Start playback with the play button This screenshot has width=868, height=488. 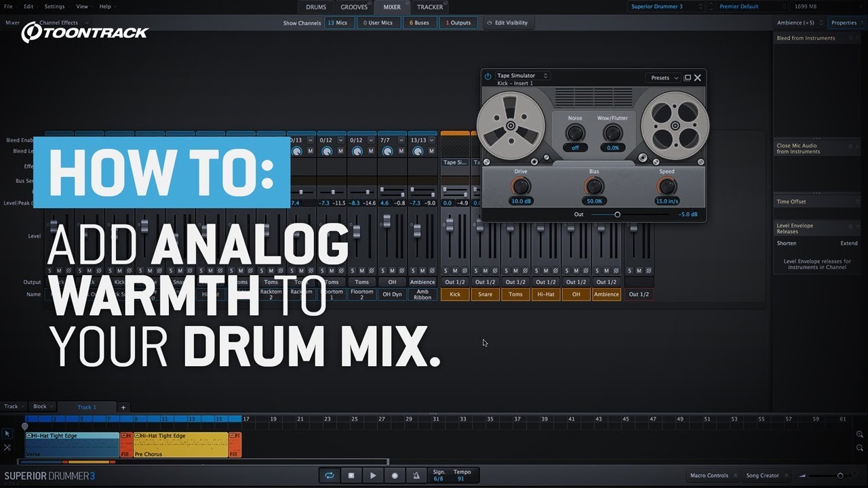(373, 475)
